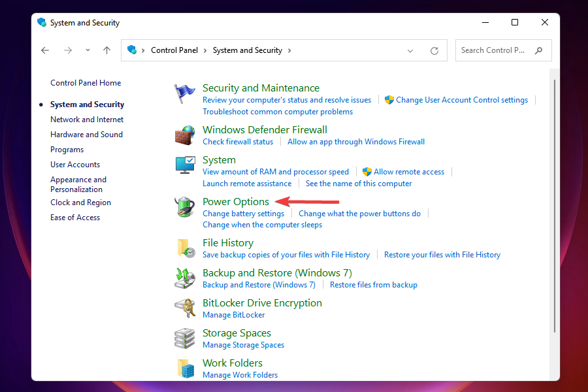Open Security and Maintenance heading

tap(261, 88)
